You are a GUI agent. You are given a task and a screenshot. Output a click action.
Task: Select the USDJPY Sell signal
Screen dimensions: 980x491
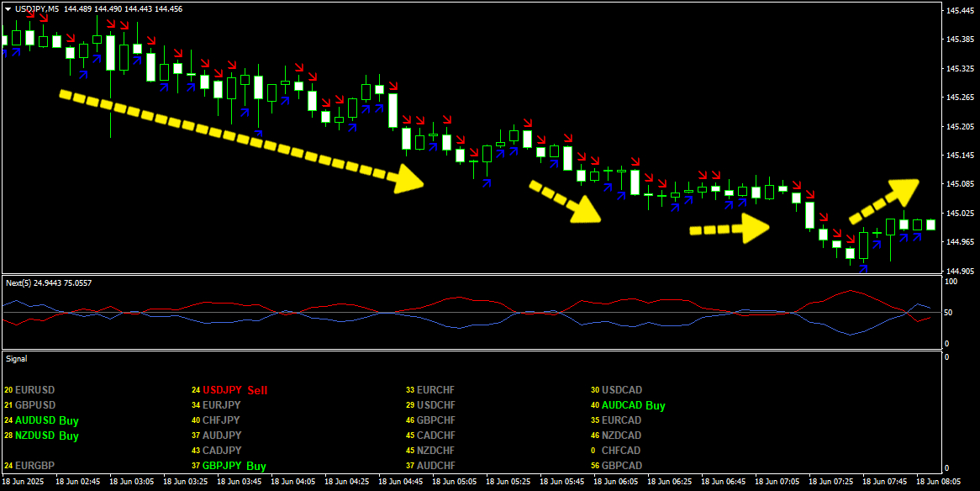pos(229,390)
